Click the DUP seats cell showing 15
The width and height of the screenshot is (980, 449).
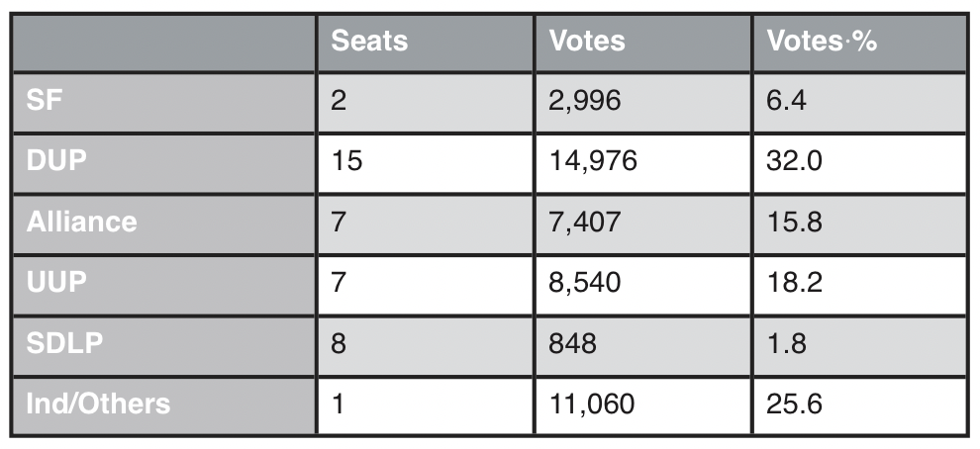(x=346, y=161)
